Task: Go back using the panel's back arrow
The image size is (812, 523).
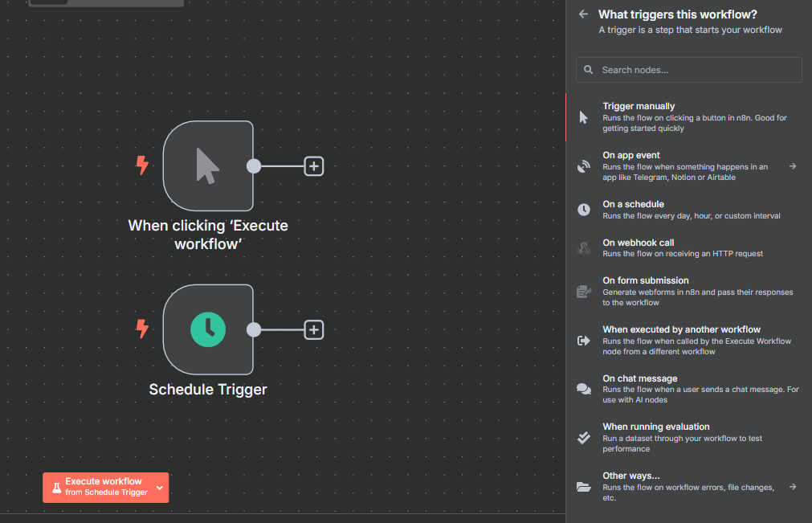Action: [x=583, y=14]
